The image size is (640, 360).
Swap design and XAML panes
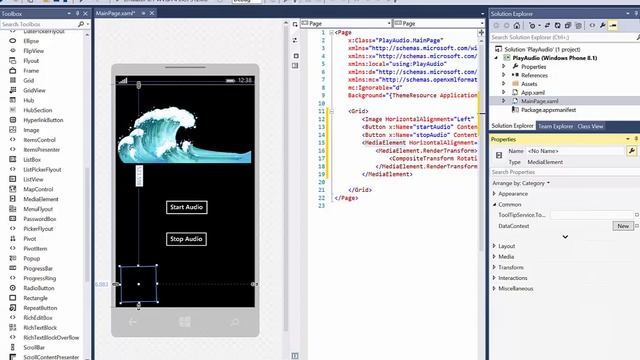(x=295, y=40)
